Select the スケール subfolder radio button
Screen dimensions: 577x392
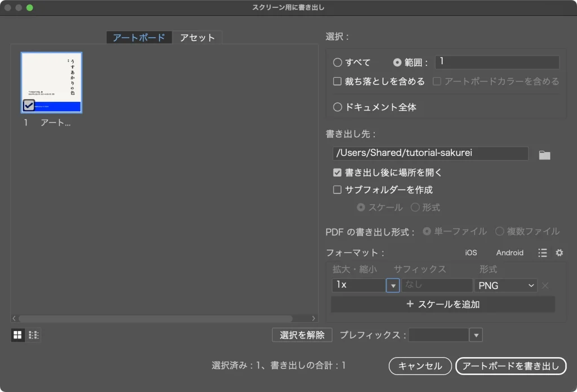pyautogui.click(x=361, y=207)
